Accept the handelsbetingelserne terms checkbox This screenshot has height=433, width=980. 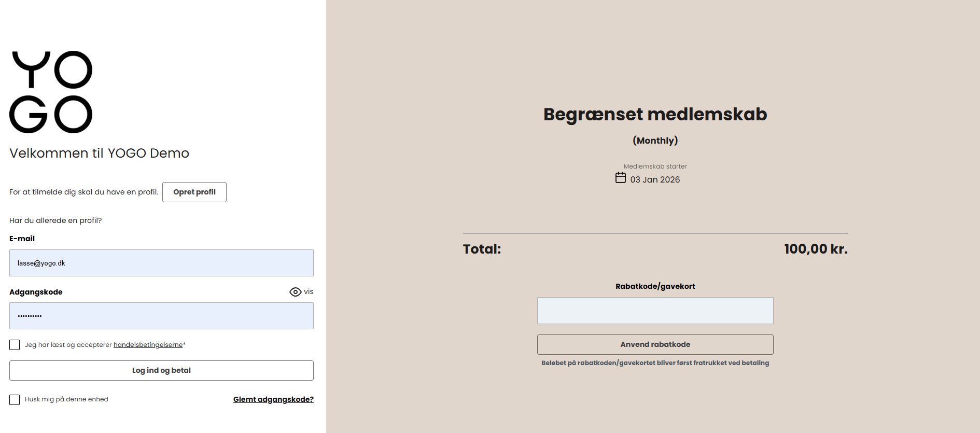click(x=15, y=345)
